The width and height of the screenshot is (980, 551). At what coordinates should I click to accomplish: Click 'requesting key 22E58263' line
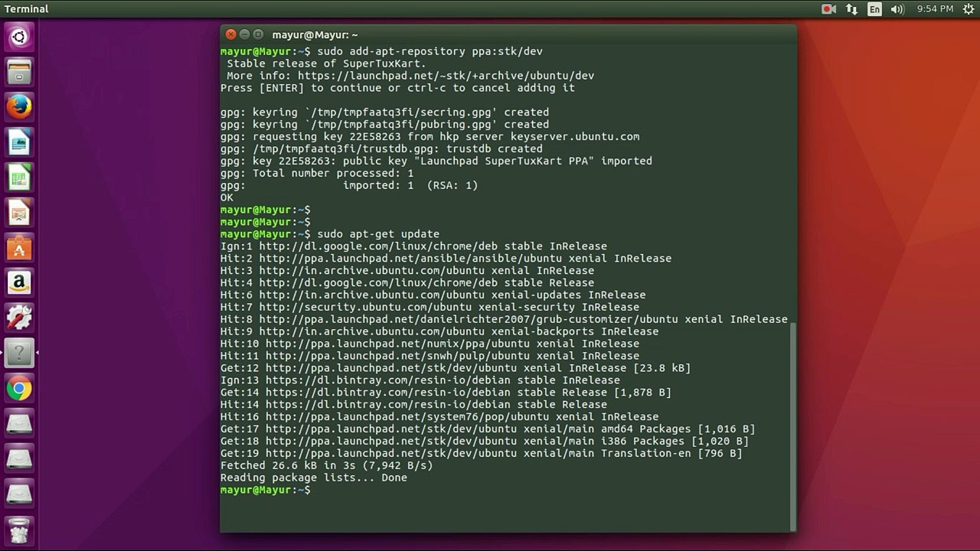430,137
